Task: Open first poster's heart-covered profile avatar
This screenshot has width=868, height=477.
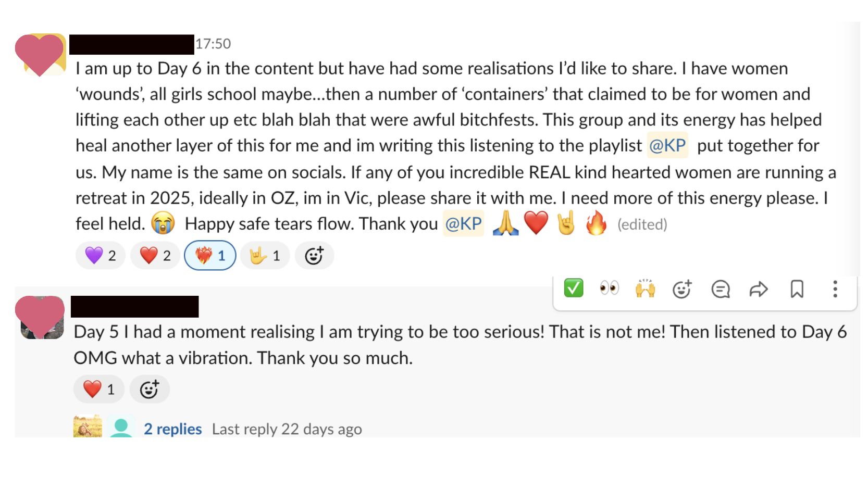Action: 40,55
